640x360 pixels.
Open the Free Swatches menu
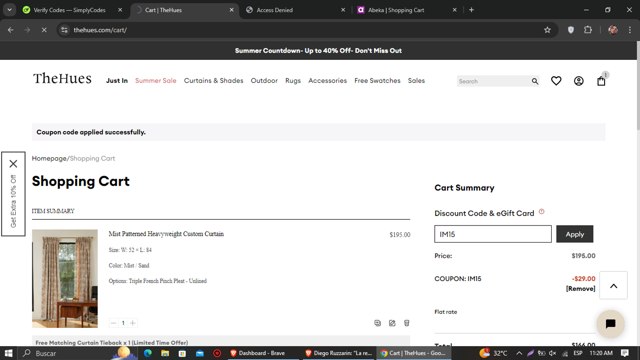point(377,81)
